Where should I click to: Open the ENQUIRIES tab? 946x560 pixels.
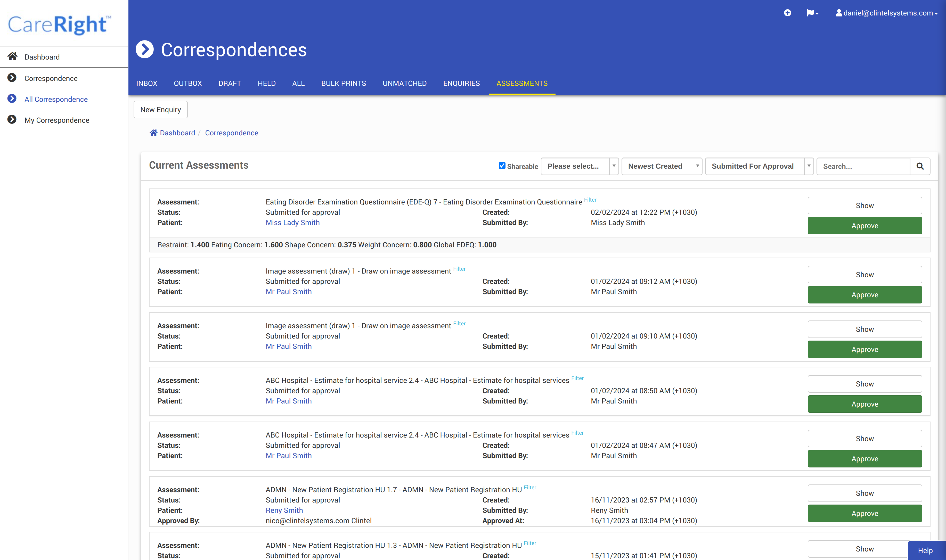coord(461,83)
